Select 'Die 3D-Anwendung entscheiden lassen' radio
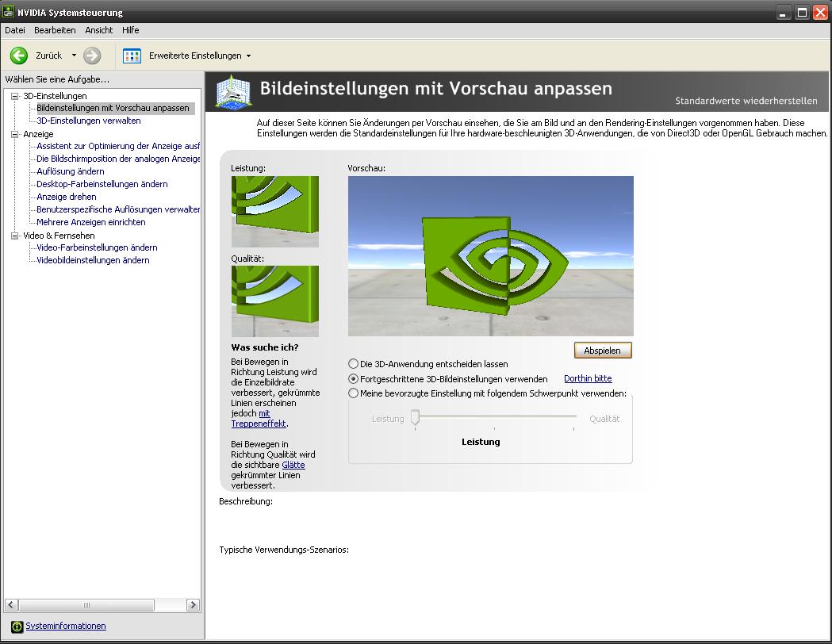The image size is (832, 644). 354,364
